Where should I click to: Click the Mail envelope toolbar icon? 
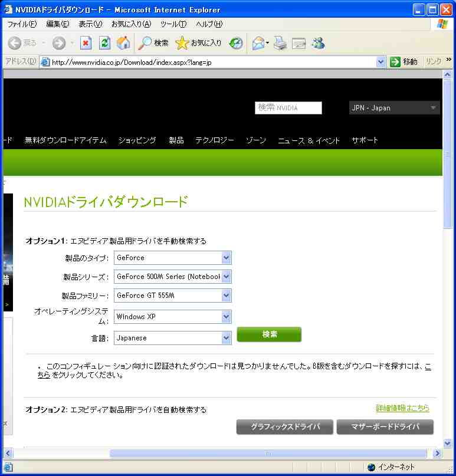tap(258, 43)
